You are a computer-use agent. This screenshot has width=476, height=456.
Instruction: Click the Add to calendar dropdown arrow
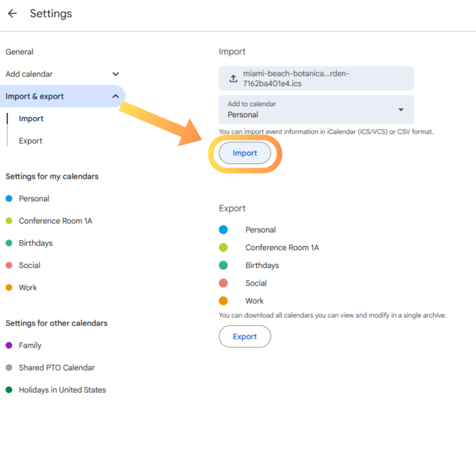pyautogui.click(x=401, y=110)
